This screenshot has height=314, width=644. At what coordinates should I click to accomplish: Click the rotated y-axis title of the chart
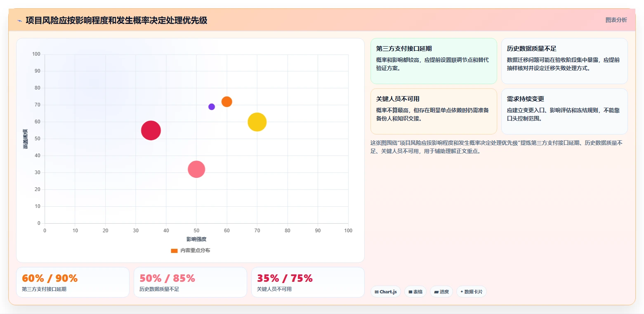[x=26, y=139]
